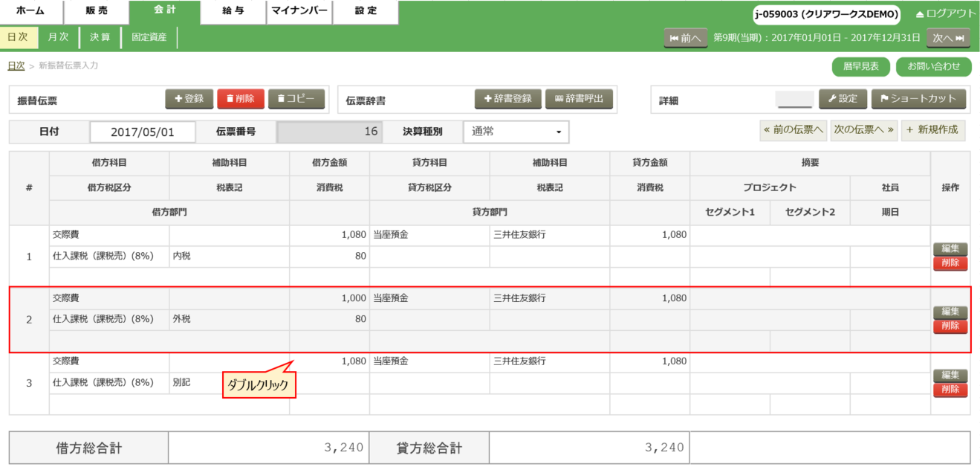Click row 3 credit amount 1,080
The width and height of the screenshot is (980, 467).
(x=673, y=361)
